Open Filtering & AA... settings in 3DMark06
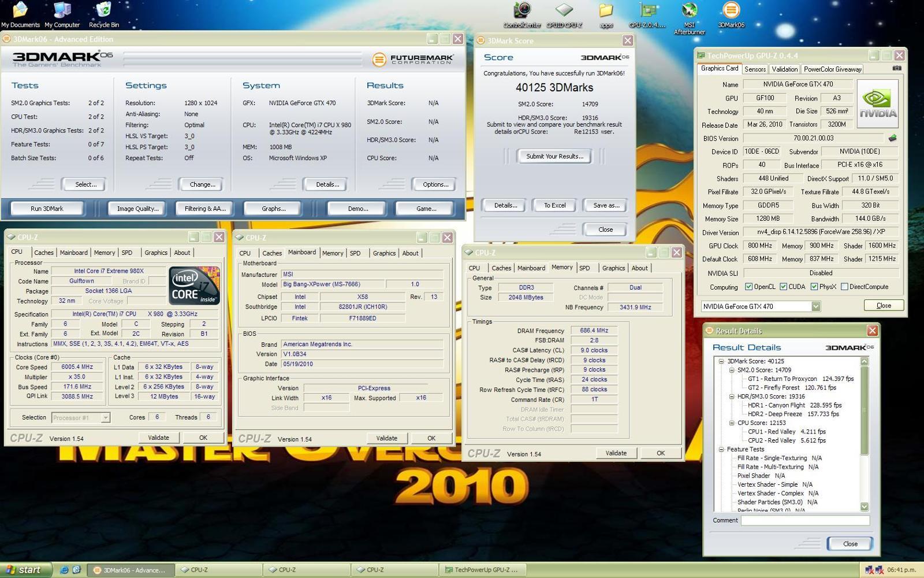 [205, 209]
